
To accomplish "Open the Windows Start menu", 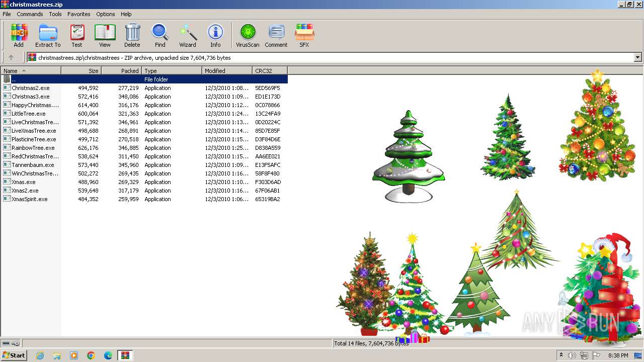I will (x=14, y=355).
